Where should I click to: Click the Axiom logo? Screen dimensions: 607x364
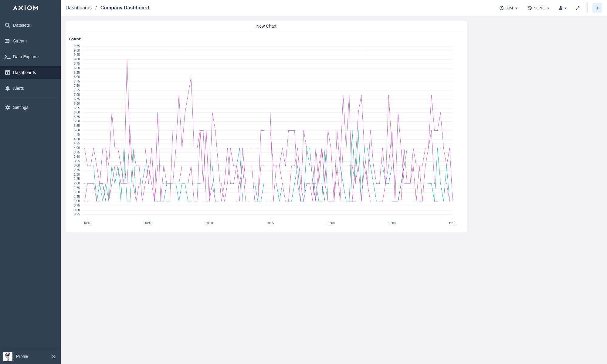26,8
